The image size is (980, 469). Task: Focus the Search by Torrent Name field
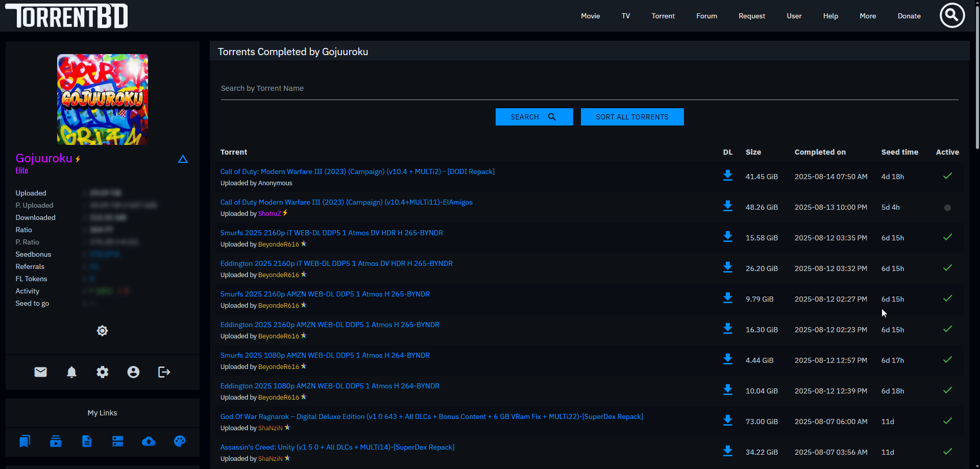pyautogui.click(x=589, y=88)
